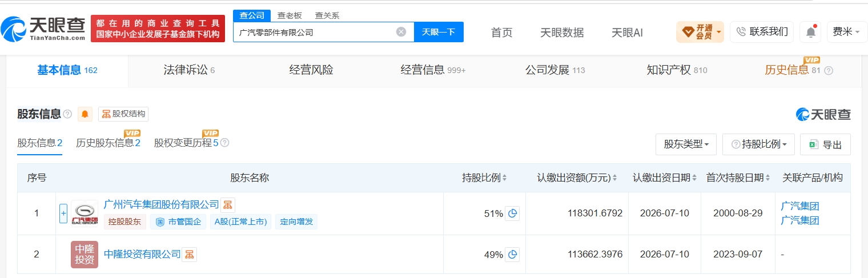Select the 股东信息 2 sub-tab
The image size is (868, 278).
40,143
